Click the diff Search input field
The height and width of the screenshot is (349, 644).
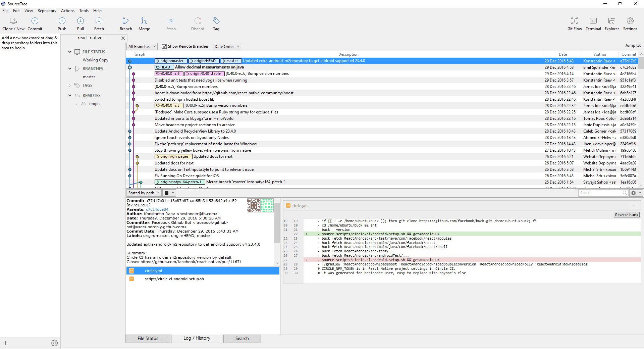[600, 193]
